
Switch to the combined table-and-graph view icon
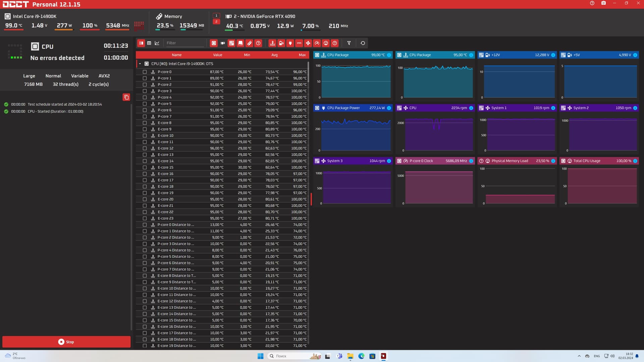click(141, 43)
